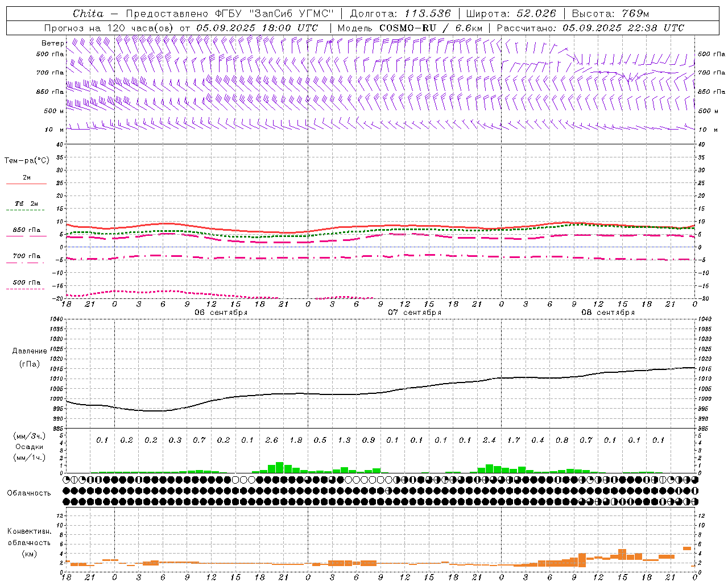The width and height of the screenshot is (728, 582).
Task: Click the "(мм/1ч.)" hourly precipitation unit label
Action: click(x=30, y=458)
